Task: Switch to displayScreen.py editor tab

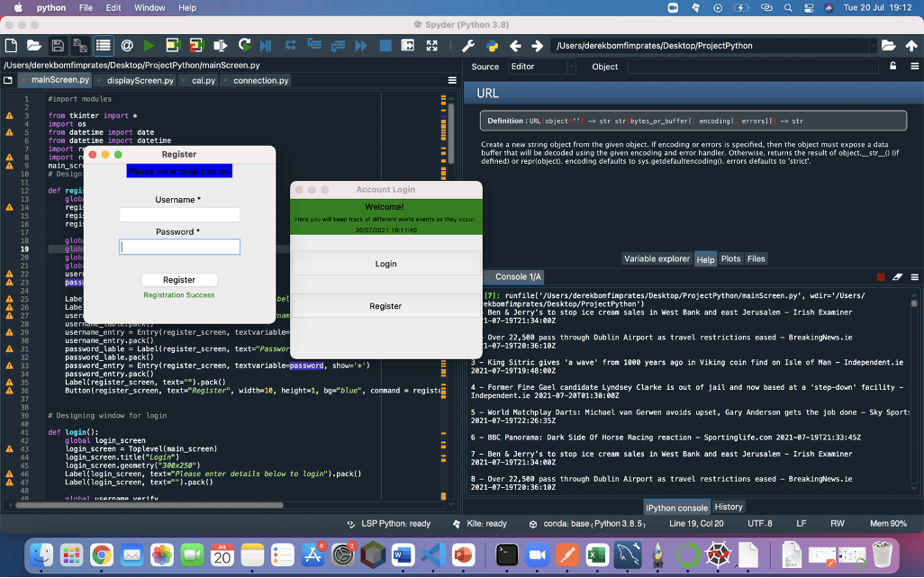Action: [x=140, y=81]
